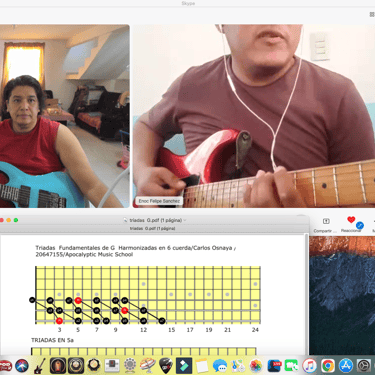Open Maps from the Dock
The image size is (375, 375).
(238, 366)
